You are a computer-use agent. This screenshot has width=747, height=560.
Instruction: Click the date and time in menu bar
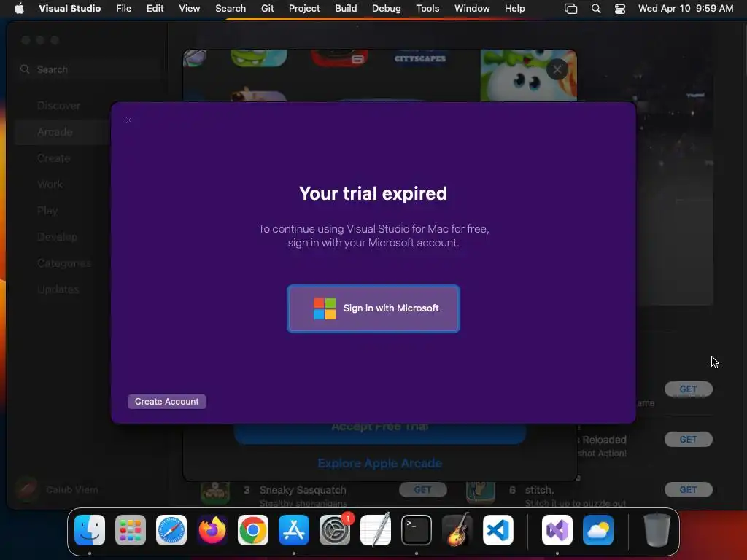click(x=686, y=8)
